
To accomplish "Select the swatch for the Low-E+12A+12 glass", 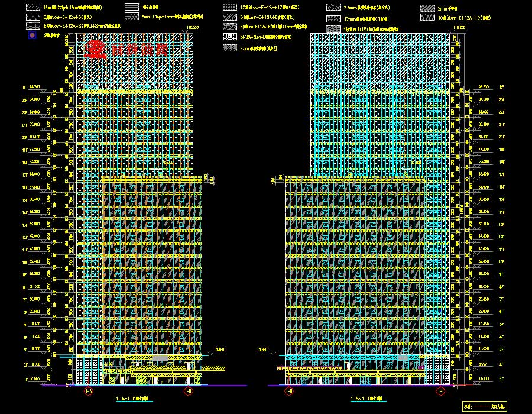I will [x=230, y=7].
